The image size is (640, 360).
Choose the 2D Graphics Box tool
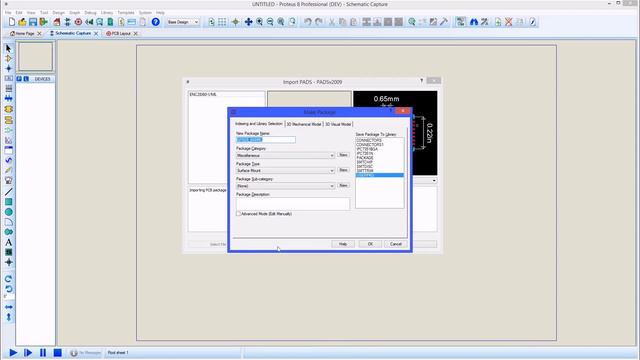(x=9, y=202)
